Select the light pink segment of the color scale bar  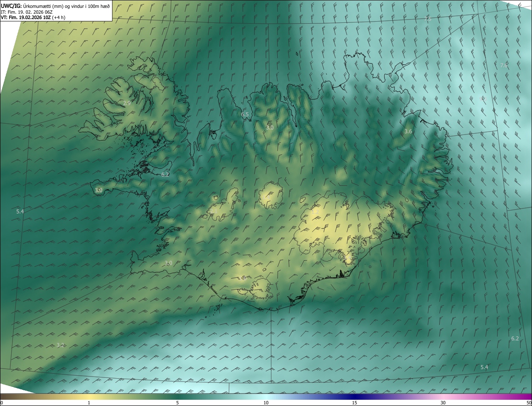(x=443, y=396)
